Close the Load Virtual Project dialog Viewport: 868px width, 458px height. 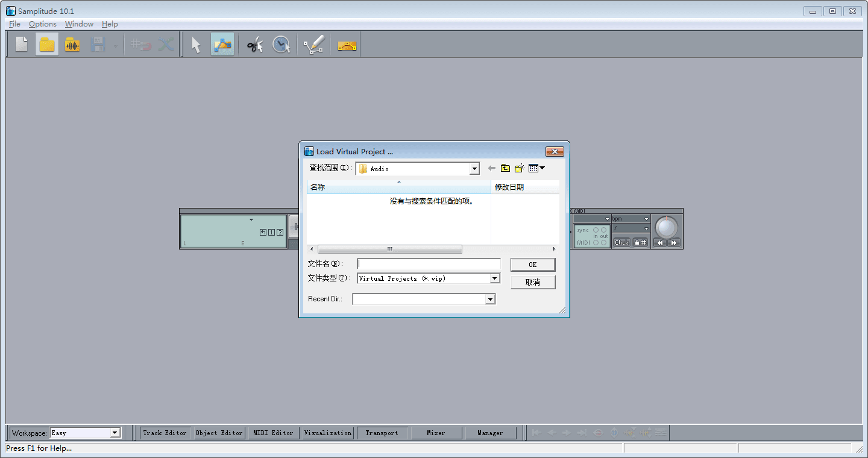point(555,152)
